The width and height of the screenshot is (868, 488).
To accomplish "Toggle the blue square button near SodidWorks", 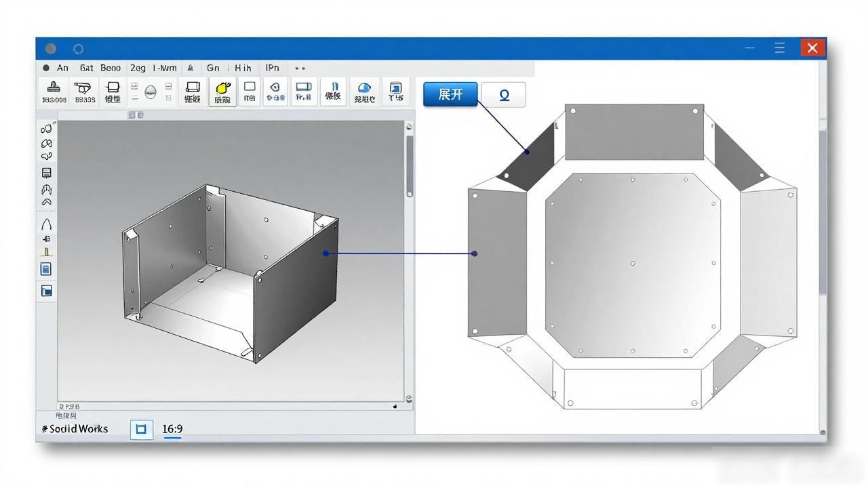I will pos(141,429).
